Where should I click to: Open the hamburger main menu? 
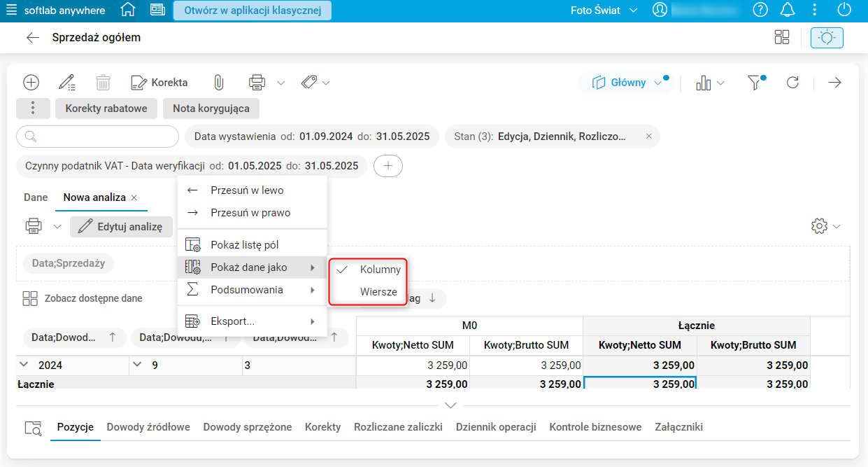[x=12, y=11]
